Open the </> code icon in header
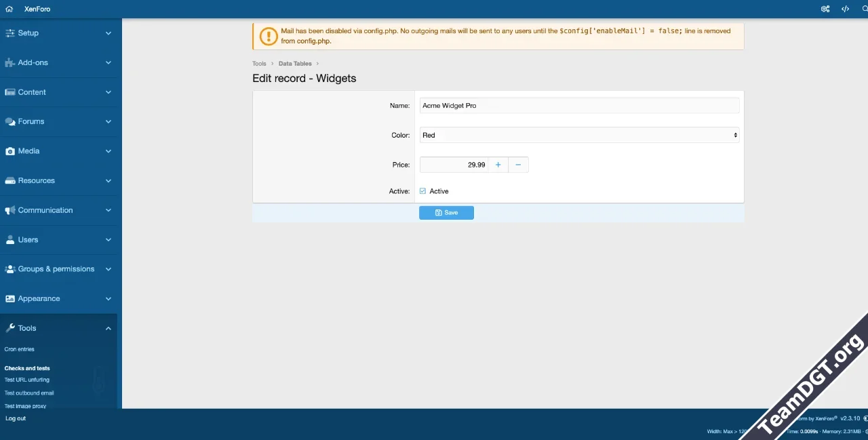 [x=845, y=9]
